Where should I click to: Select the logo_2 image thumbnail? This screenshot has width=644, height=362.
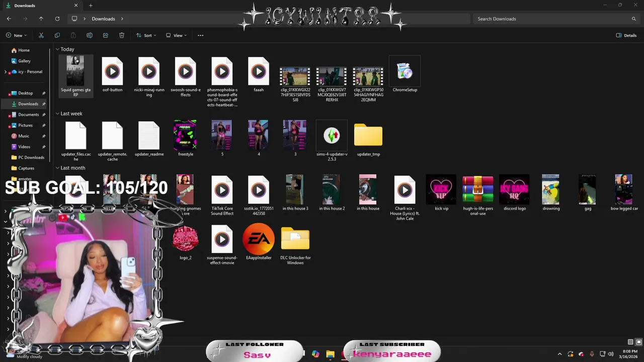pos(185,243)
